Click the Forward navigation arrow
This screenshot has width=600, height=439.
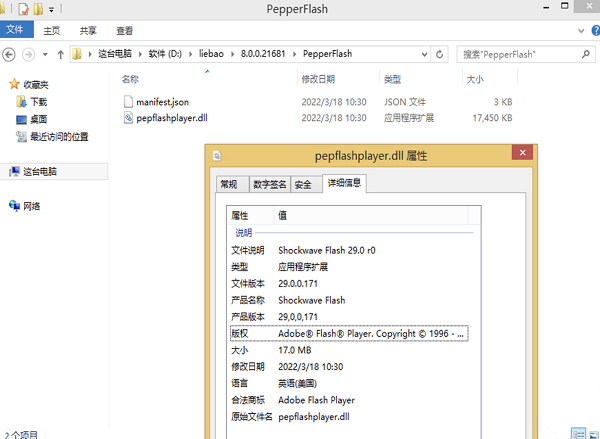tap(28, 54)
